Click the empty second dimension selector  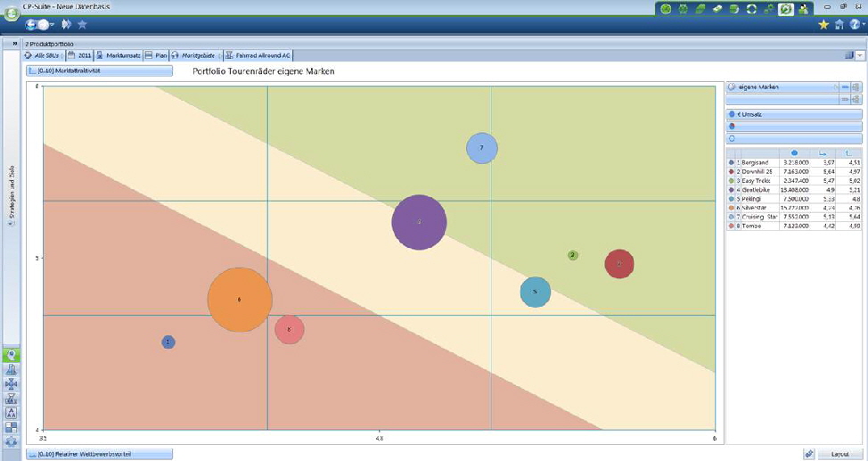(x=782, y=99)
